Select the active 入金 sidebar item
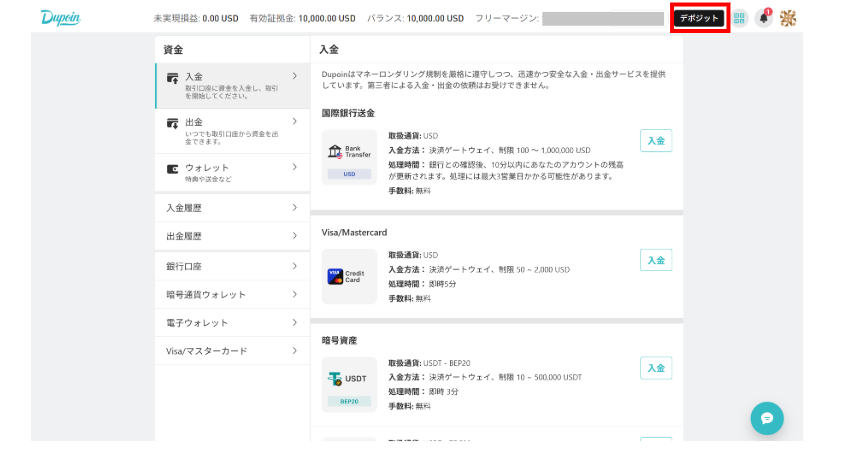This screenshot has width=842, height=450. (232, 83)
